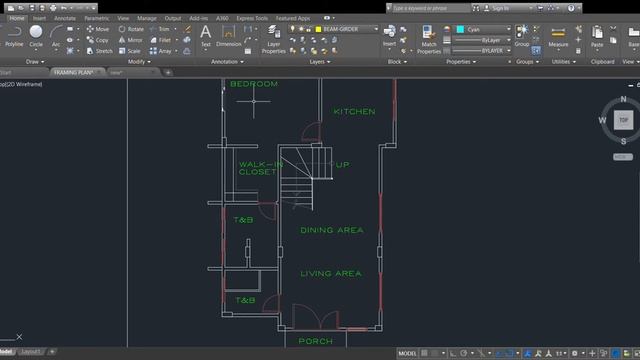Toggle the layer on/off lightbulb icon

292,29
